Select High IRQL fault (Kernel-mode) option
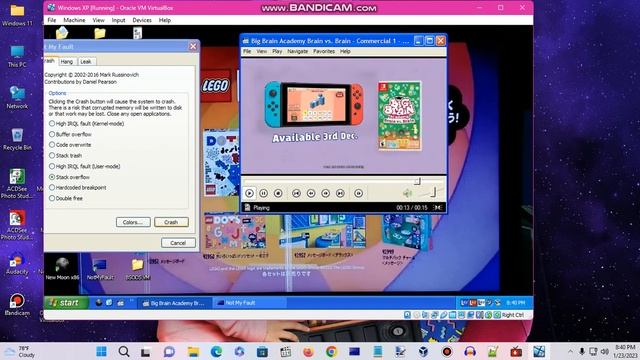The height and width of the screenshot is (360, 640). click(x=86, y=123)
